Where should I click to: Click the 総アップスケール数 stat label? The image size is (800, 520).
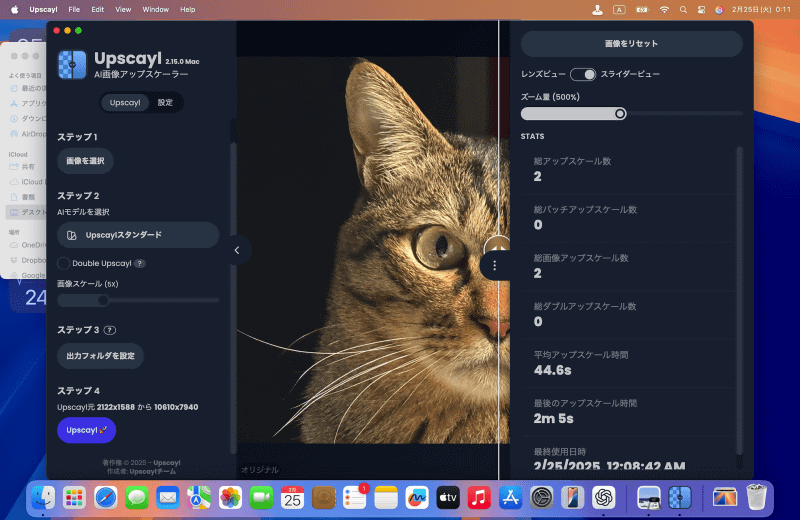[x=572, y=161]
